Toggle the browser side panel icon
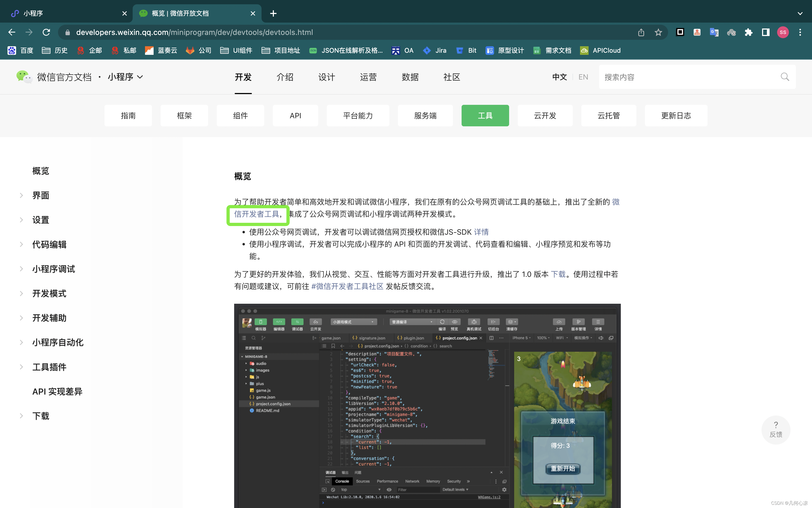The width and height of the screenshot is (812, 508). (x=765, y=32)
